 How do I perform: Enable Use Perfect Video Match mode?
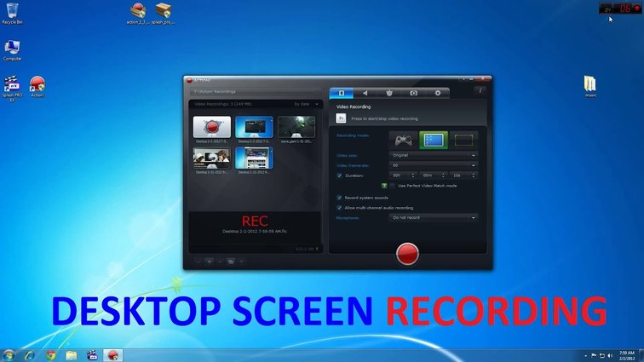[x=393, y=186]
